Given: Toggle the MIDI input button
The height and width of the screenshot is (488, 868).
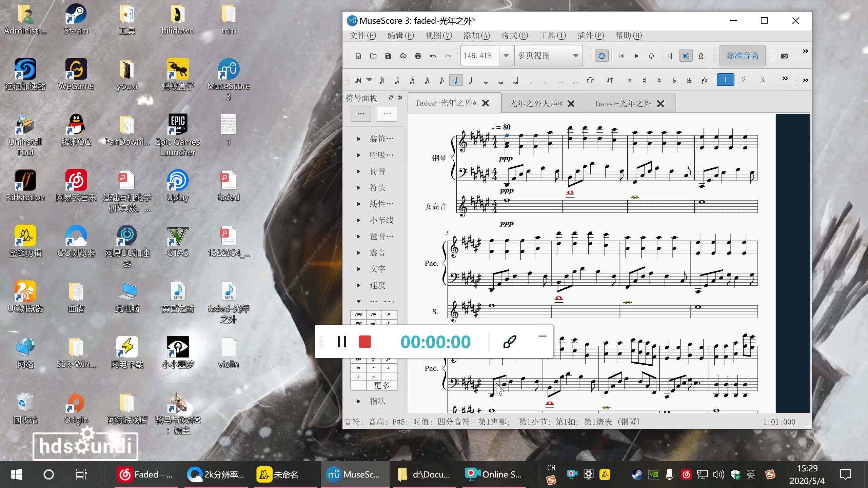Looking at the screenshot, I should click(602, 56).
